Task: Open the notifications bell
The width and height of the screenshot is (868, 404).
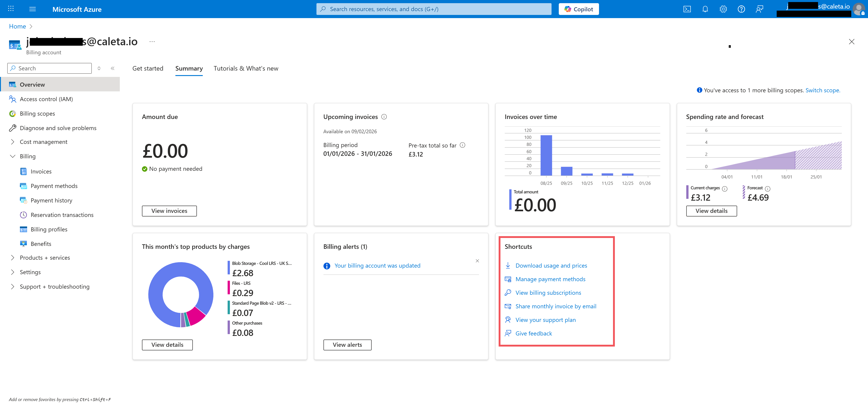Action: (x=705, y=9)
